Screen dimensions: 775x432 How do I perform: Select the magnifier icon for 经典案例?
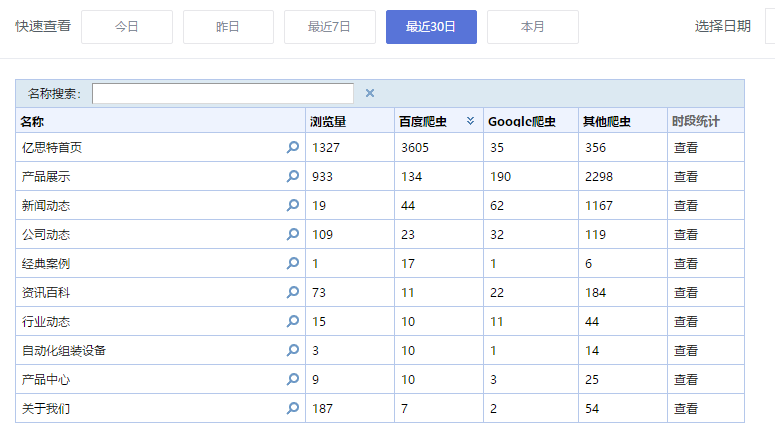click(293, 263)
